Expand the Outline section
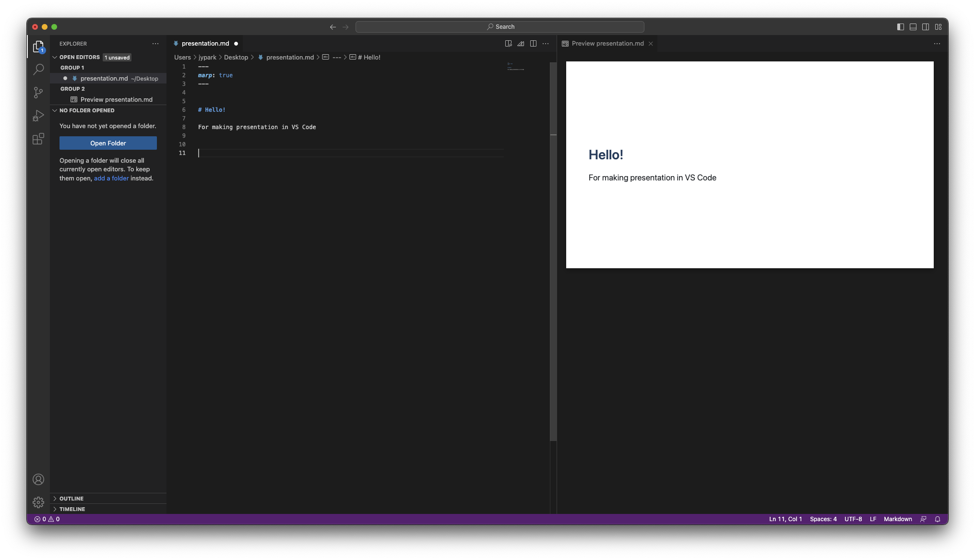 71,499
